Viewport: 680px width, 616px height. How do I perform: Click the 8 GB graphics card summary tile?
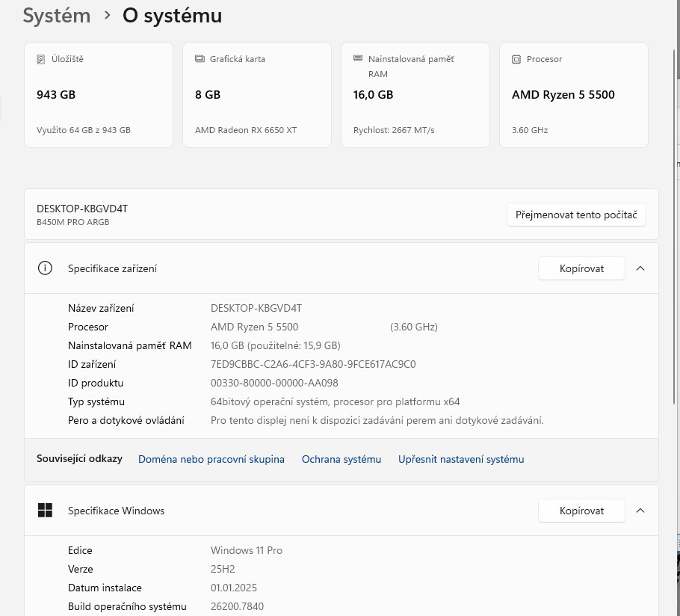[x=257, y=95]
